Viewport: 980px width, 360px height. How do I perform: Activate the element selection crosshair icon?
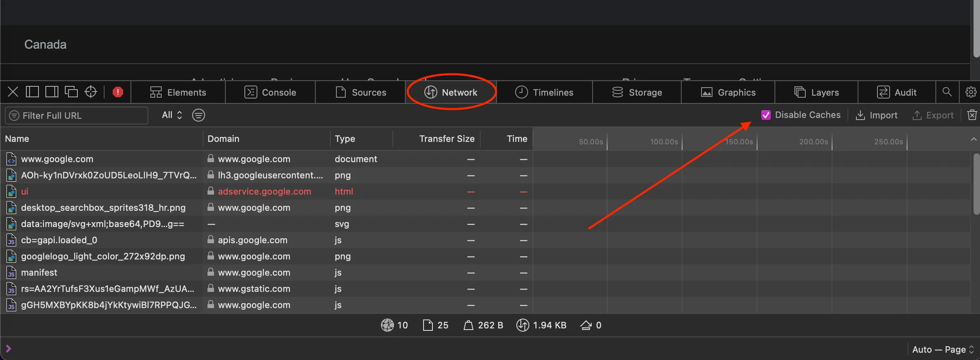point(91,92)
